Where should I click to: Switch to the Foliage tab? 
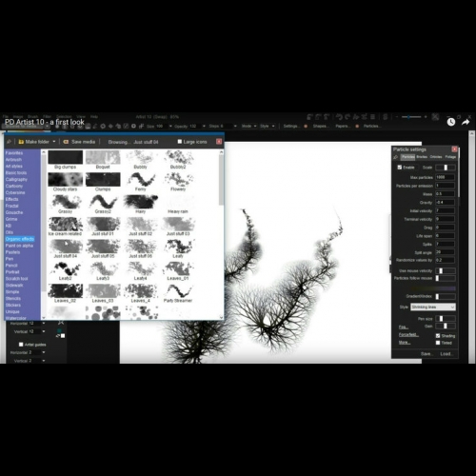[x=450, y=157]
